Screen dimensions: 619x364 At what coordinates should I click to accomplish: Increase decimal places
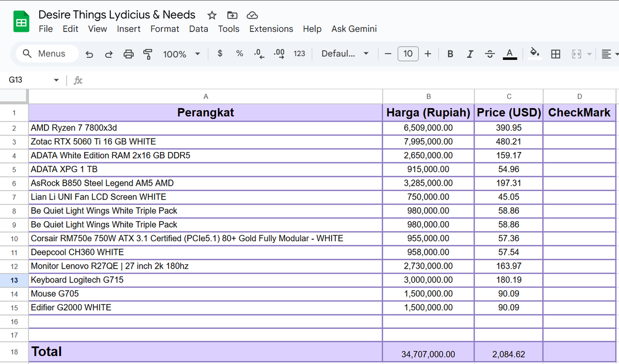point(279,53)
